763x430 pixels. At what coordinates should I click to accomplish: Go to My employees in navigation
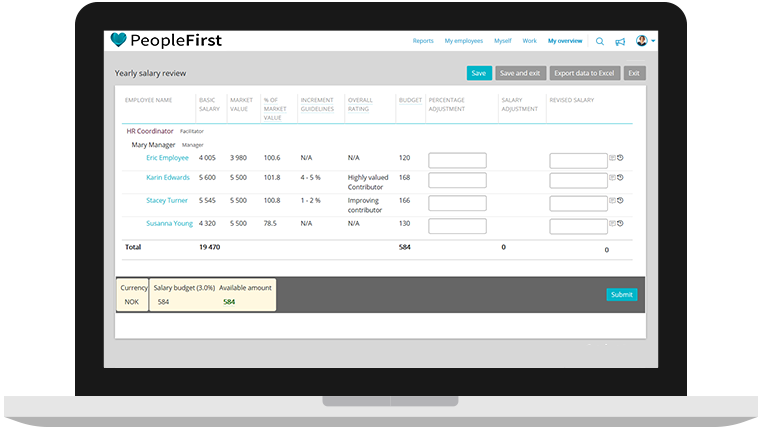click(463, 41)
